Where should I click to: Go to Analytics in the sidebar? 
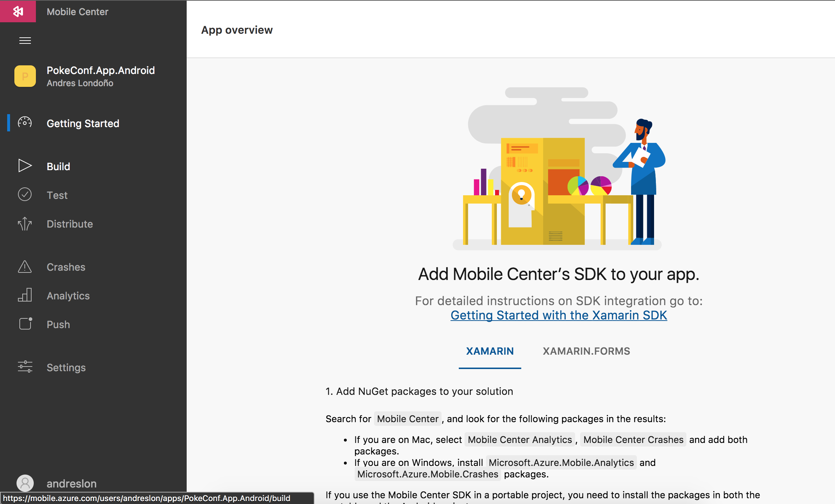(68, 296)
